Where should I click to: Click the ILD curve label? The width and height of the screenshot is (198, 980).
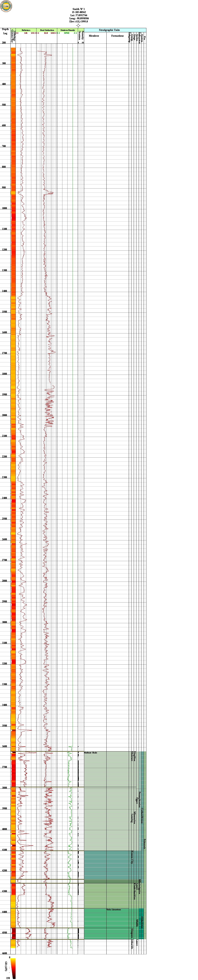[46, 33]
